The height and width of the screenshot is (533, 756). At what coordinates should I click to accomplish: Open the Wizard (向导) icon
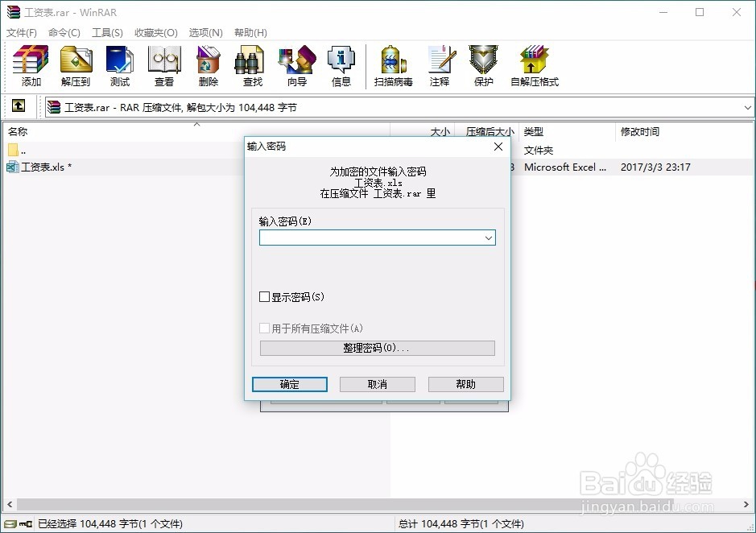coord(297,65)
